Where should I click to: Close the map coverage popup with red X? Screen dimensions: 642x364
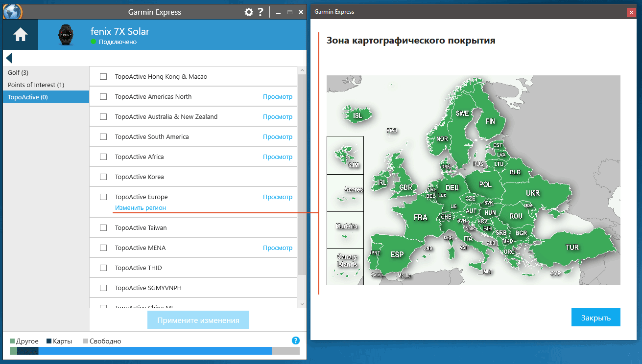(x=631, y=12)
